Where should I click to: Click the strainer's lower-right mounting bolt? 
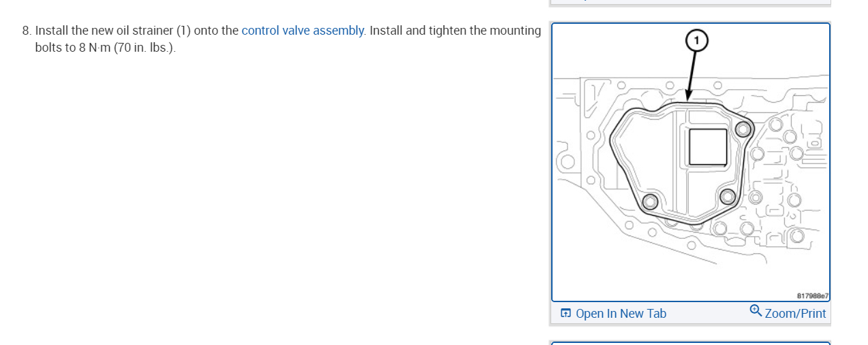click(x=727, y=197)
